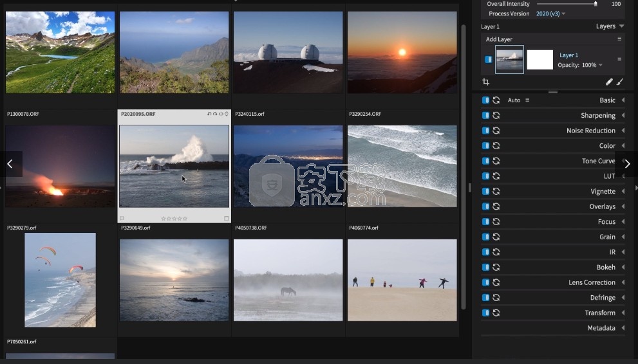Image resolution: width=638 pixels, height=364 pixels.
Task: Flip P2020095.ORF horizontally
Action: (x=221, y=114)
